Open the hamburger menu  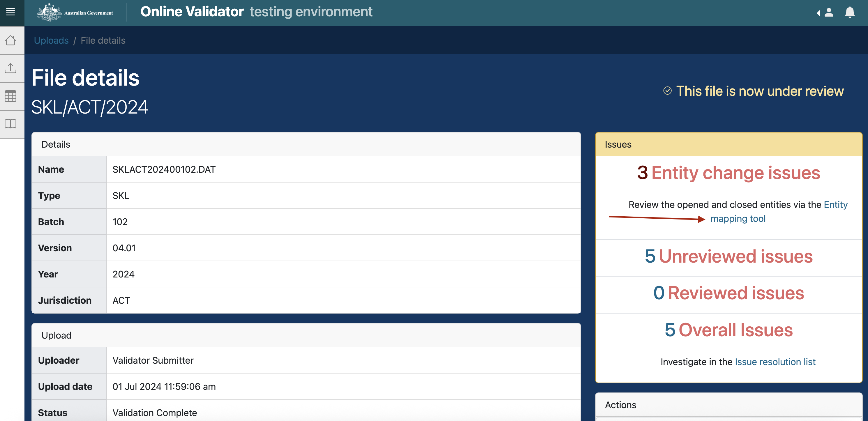click(x=10, y=12)
